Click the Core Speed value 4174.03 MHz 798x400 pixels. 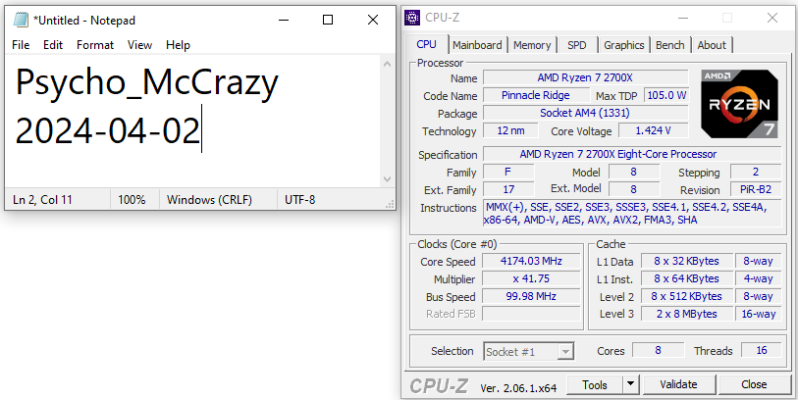pyautogui.click(x=531, y=262)
